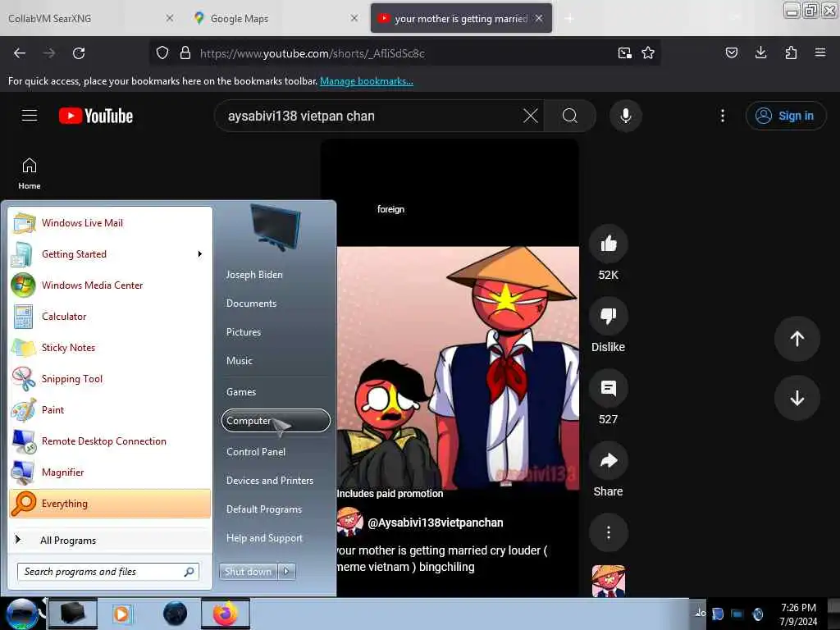Open YouTube settings three-dot menu
840x630 pixels.
pyautogui.click(x=722, y=116)
